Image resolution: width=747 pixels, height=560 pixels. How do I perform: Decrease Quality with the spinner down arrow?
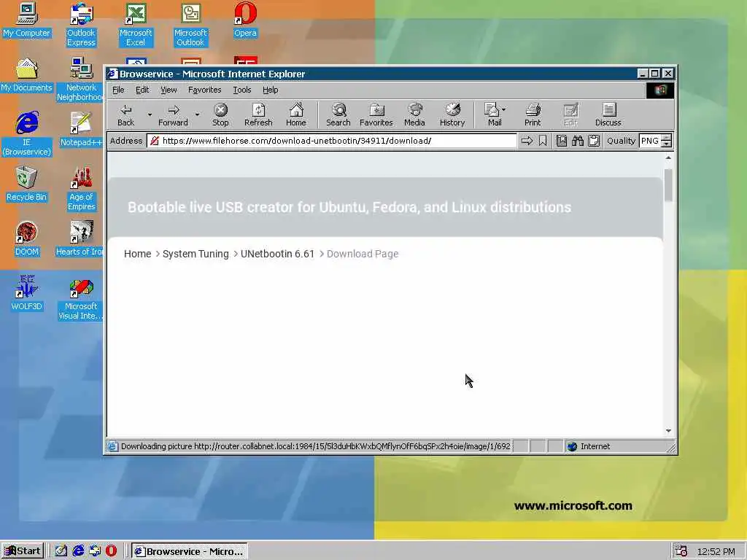667,144
